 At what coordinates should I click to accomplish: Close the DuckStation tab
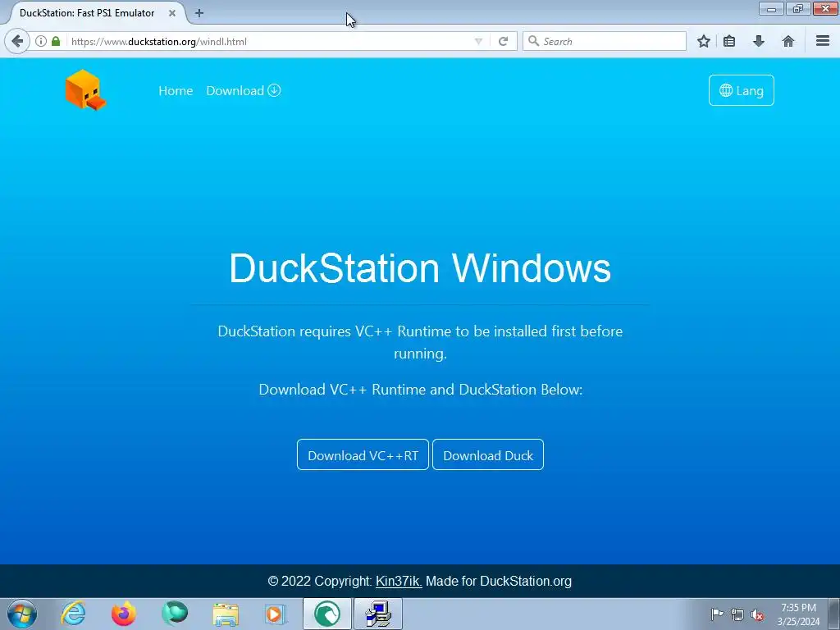coord(172,13)
